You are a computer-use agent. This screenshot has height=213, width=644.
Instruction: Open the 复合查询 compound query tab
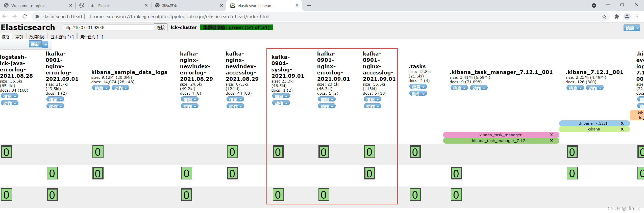(91, 37)
